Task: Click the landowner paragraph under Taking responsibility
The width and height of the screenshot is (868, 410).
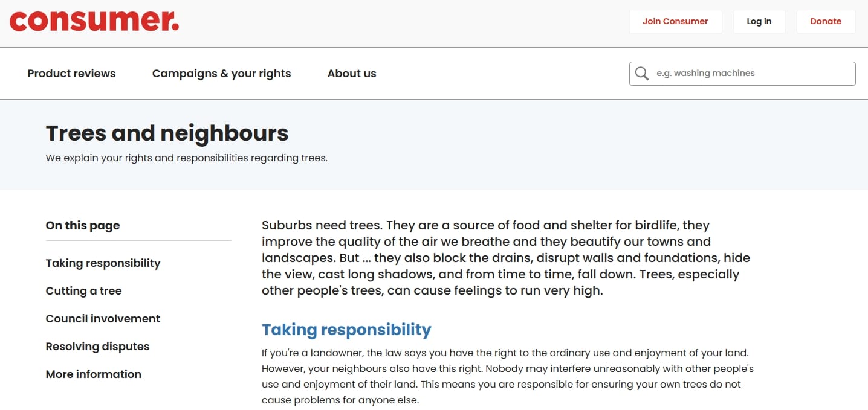Action: [508, 376]
